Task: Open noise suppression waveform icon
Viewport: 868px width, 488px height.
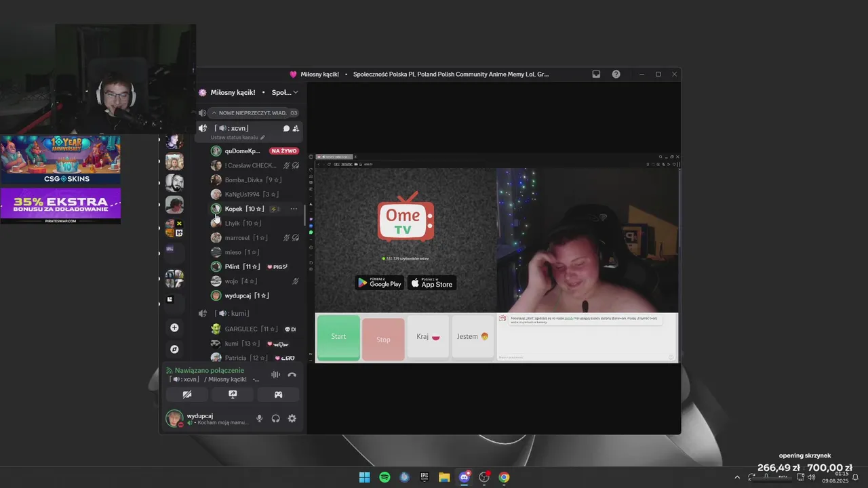Action: 275,375
